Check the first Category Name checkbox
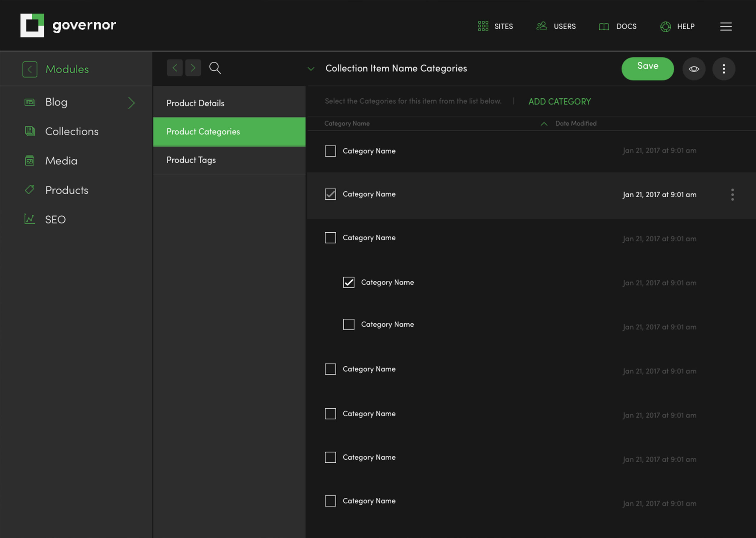The height and width of the screenshot is (538, 756). coord(330,151)
